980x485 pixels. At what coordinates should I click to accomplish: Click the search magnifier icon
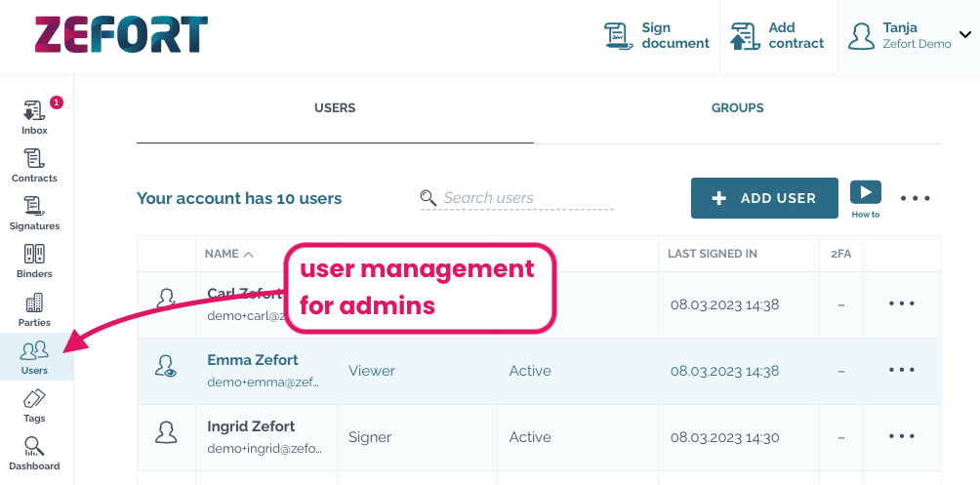tap(429, 198)
